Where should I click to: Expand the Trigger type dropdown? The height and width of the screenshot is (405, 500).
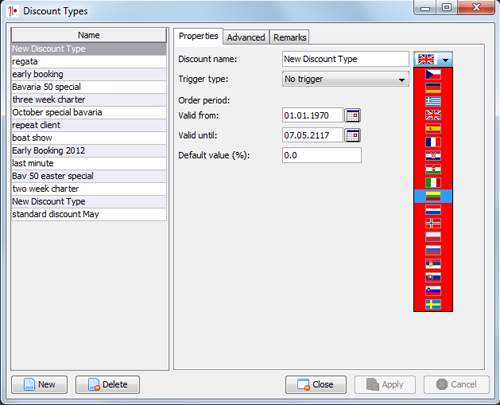coord(345,79)
